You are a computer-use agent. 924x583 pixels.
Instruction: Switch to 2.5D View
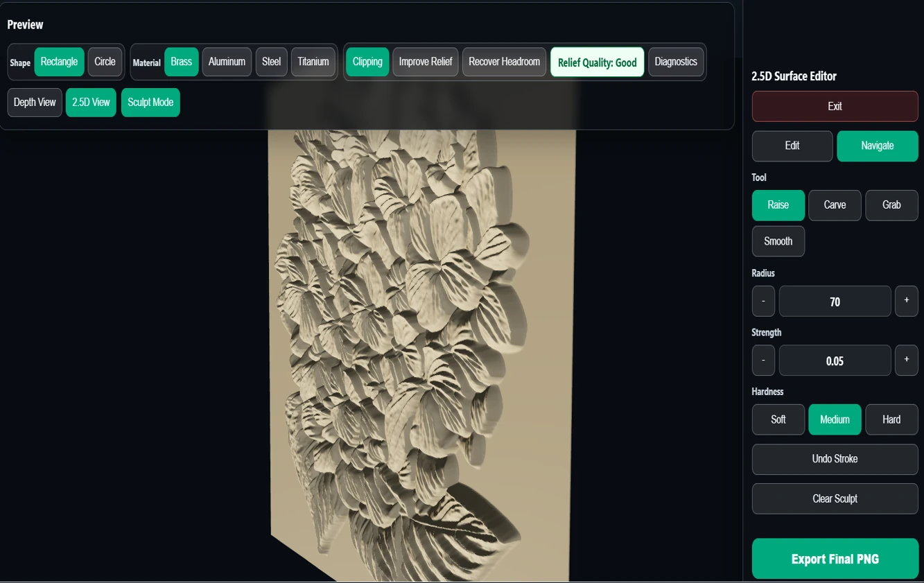[x=91, y=103]
